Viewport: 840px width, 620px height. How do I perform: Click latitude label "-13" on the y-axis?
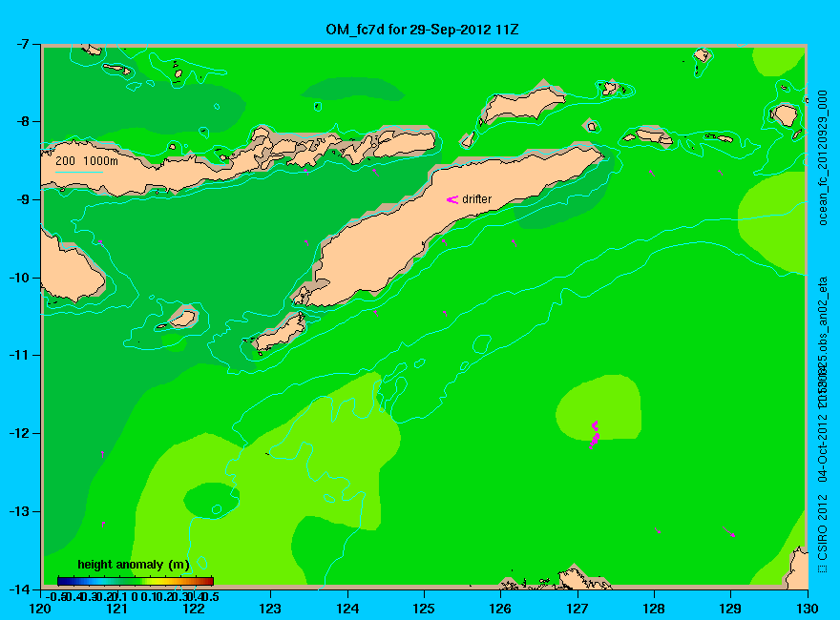(19, 511)
